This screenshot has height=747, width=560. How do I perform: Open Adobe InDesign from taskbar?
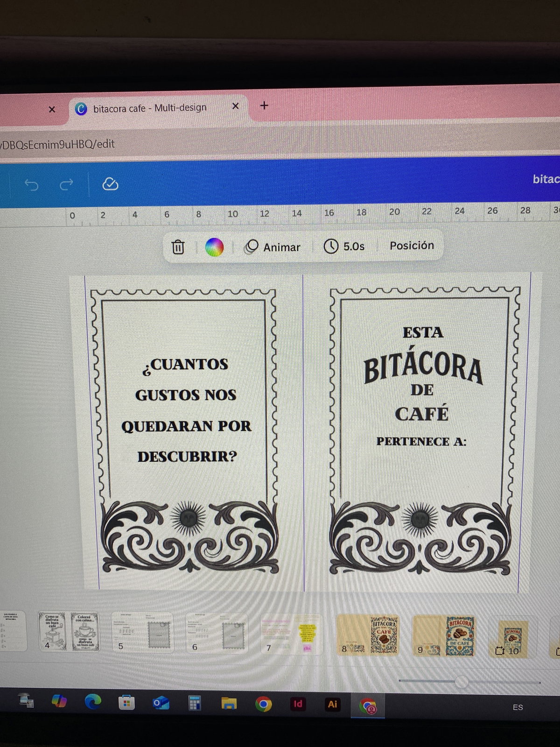pyautogui.click(x=298, y=704)
